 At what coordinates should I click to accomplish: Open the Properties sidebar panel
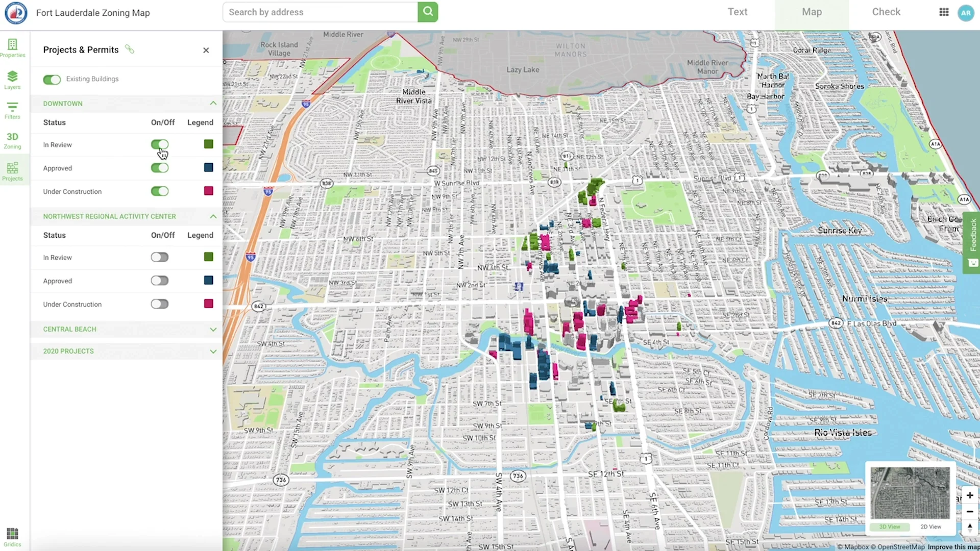12,48
